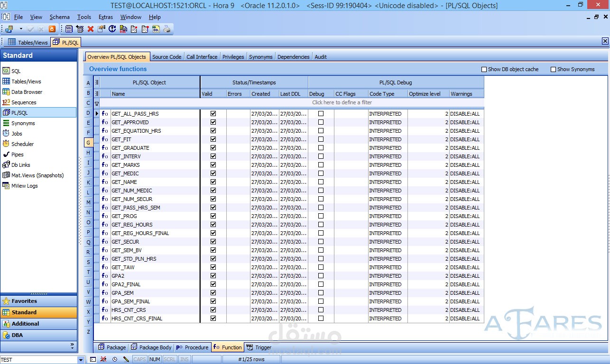
Task: Click the crossed-out red icon in the status bar
Action: pyautogui.click(x=104, y=360)
